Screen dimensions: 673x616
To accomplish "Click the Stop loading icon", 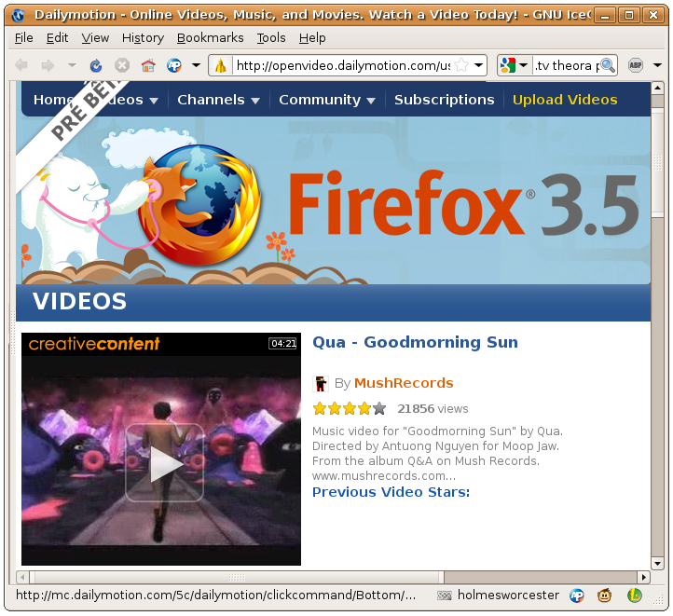I will pos(122,65).
